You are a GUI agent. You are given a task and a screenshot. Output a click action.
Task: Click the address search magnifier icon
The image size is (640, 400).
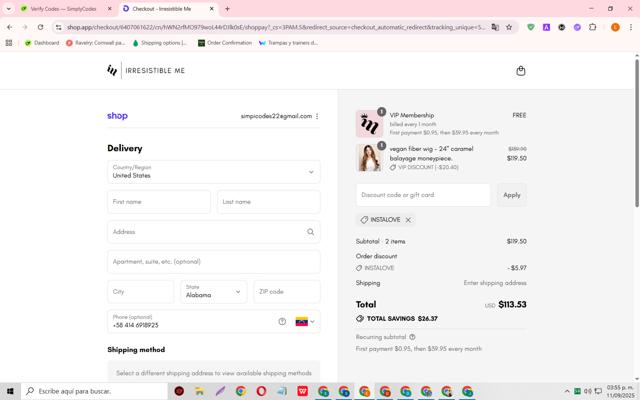tap(311, 232)
